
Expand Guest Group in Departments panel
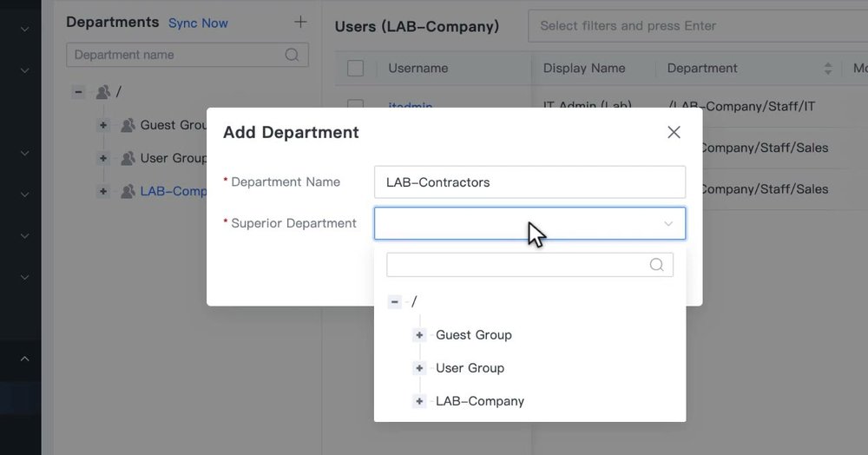[103, 125]
